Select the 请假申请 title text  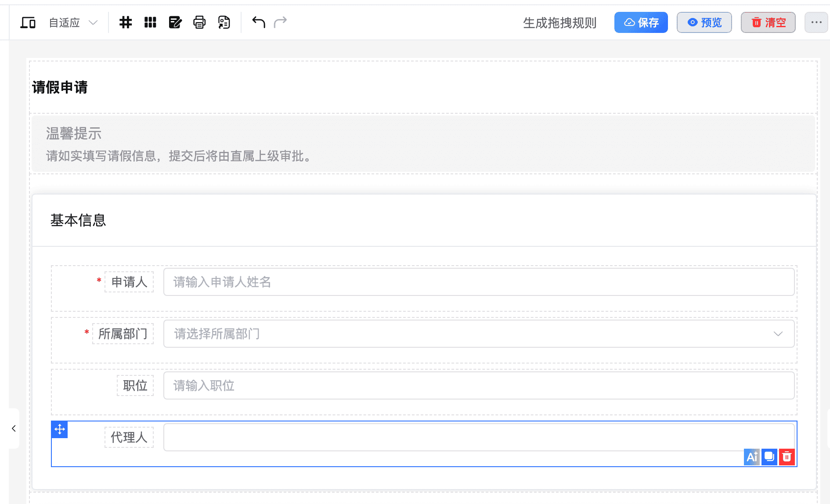[60, 87]
